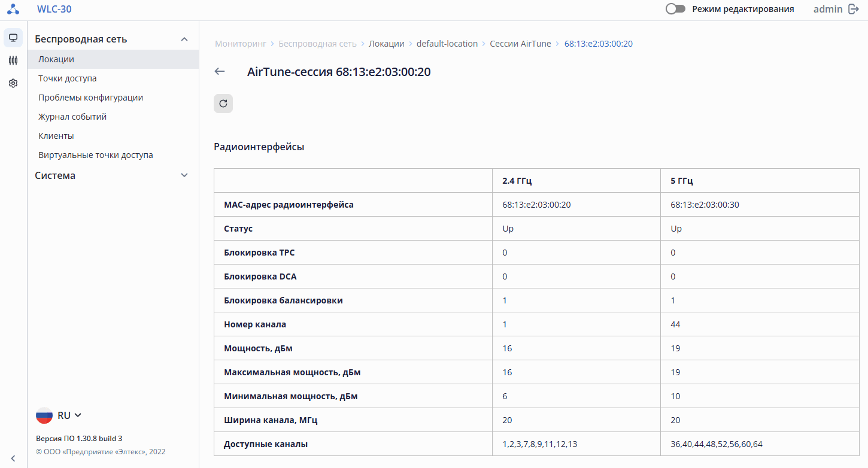Click the WLC-30 device title
Screen dimensions: 868x468
54,9
